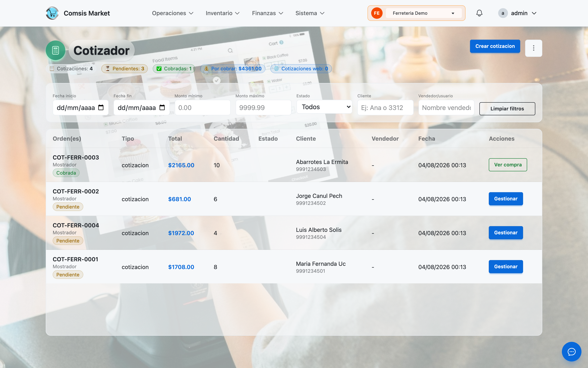Click the Monto máximo input
This screenshot has height=368, width=588.
[x=263, y=108]
